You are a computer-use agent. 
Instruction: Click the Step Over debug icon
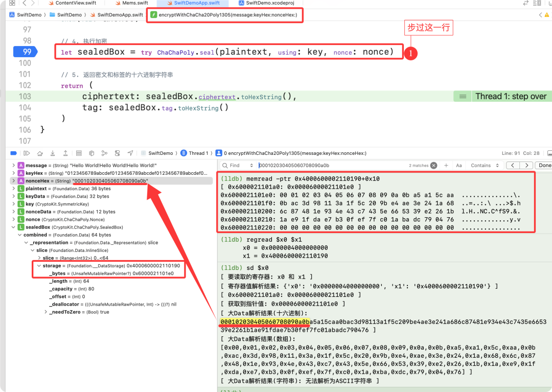tap(40, 153)
